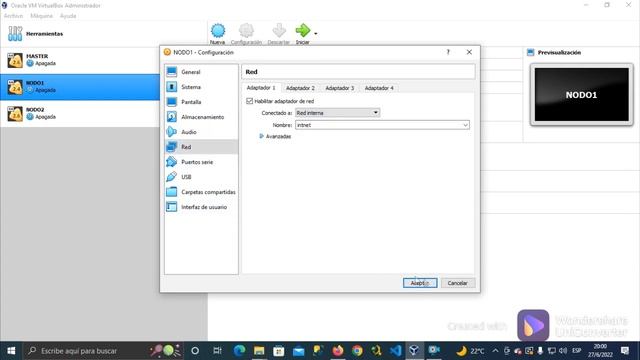Open the Puertos serie settings section

(x=201, y=162)
